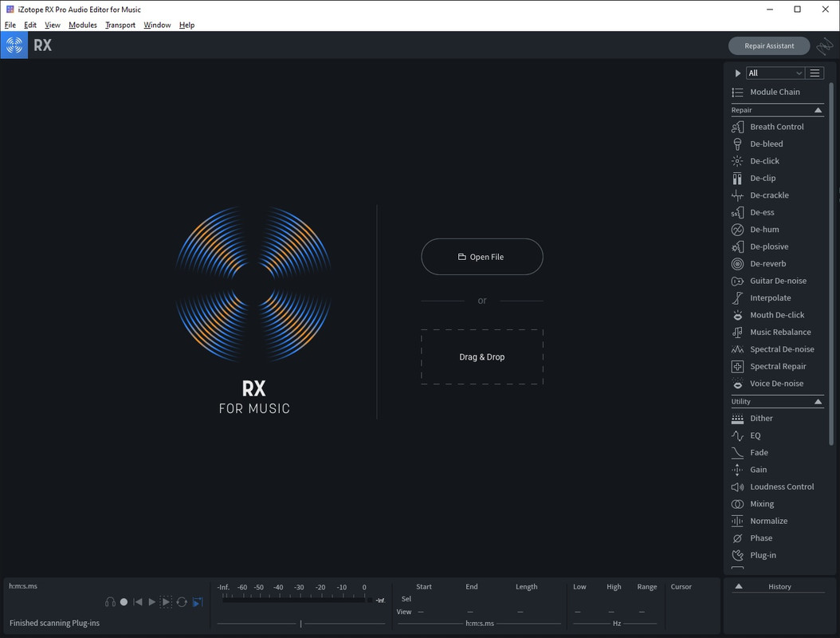Open the Modules menu
This screenshot has height=638, width=840.
coord(83,25)
